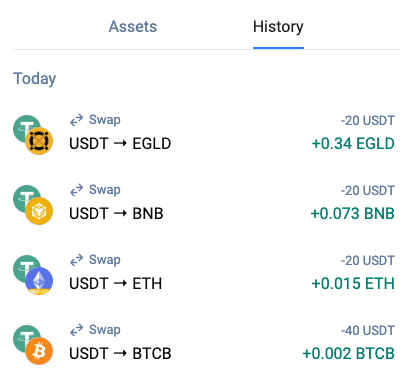Click the swap arrows icon in ETH row
411x376 pixels.
76,260
